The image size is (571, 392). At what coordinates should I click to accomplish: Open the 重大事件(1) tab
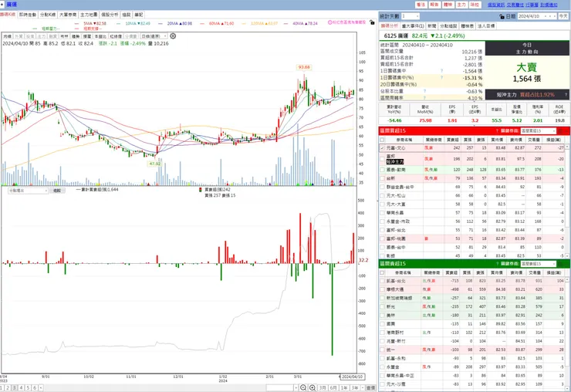pyautogui.click(x=413, y=26)
